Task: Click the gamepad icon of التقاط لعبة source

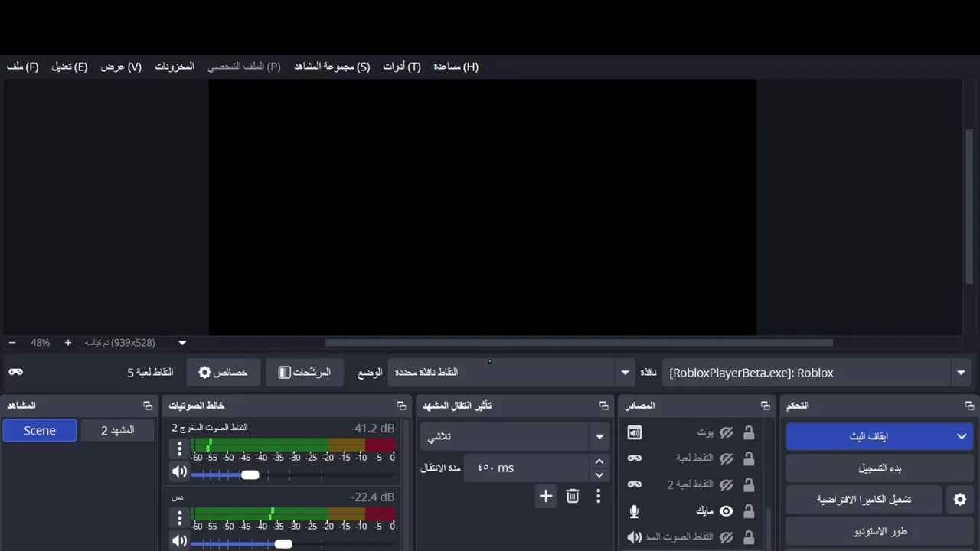Action: coord(634,458)
